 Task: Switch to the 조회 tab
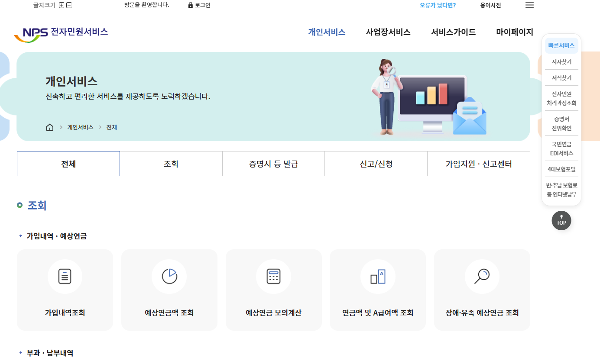tap(171, 164)
